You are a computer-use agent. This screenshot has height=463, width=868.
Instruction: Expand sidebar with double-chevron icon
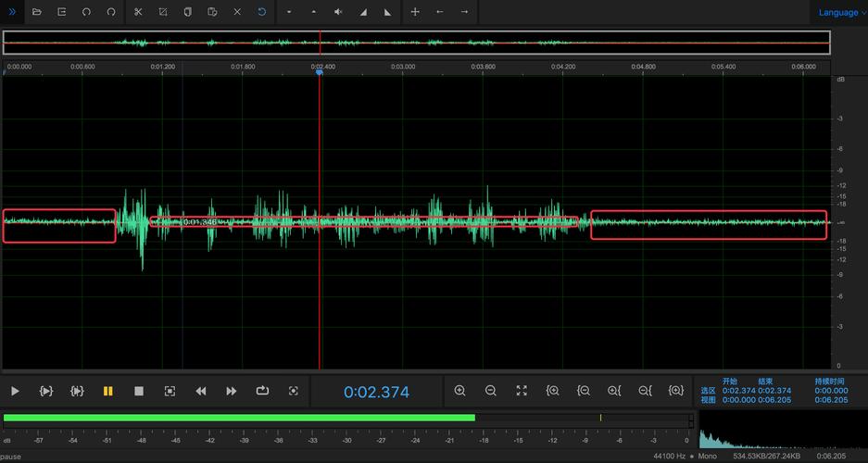[12, 12]
